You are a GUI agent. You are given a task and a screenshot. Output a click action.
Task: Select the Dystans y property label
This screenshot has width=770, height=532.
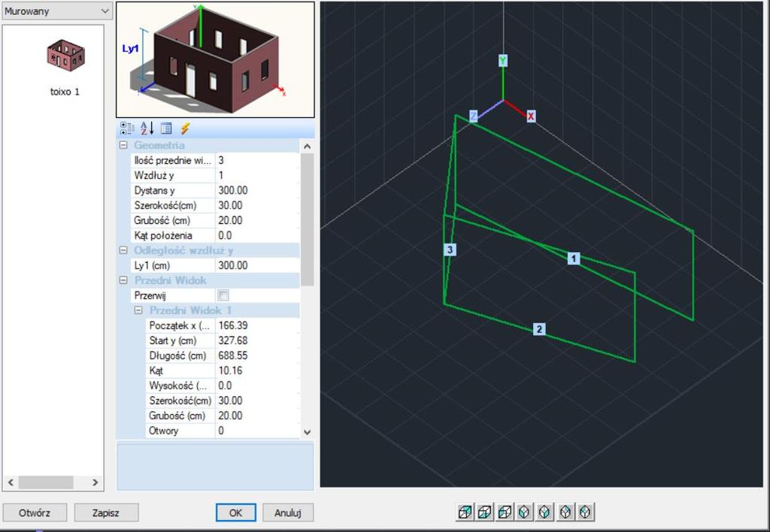[x=154, y=190]
